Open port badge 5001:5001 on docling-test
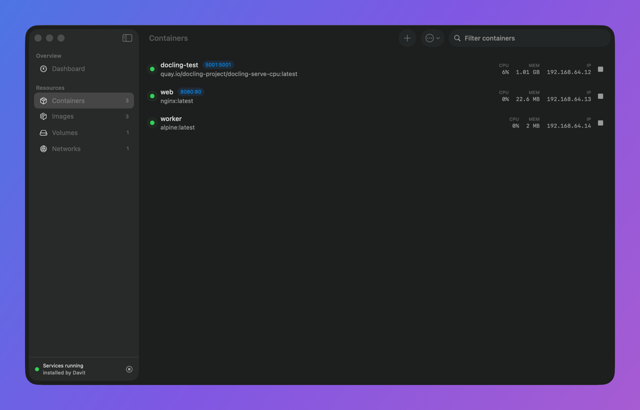 tap(218, 65)
